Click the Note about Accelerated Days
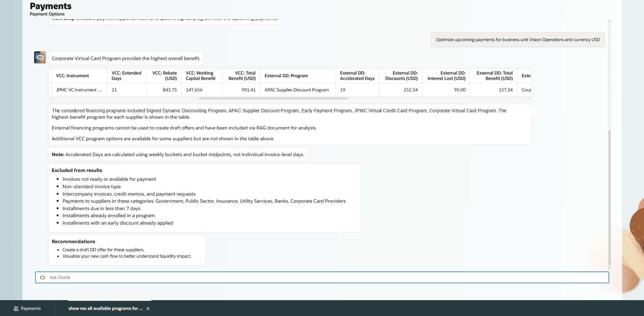The width and height of the screenshot is (644, 316). tap(178, 154)
